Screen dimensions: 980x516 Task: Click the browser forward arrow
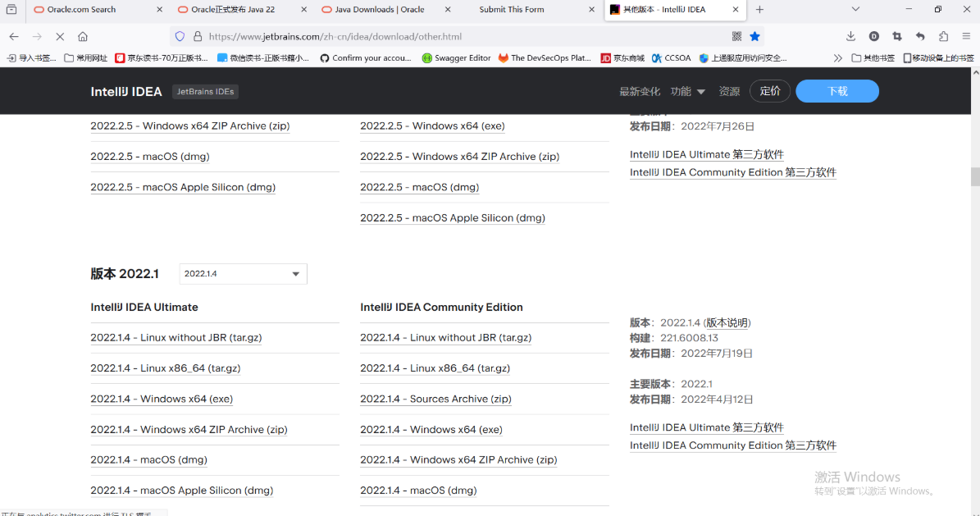tap(37, 36)
